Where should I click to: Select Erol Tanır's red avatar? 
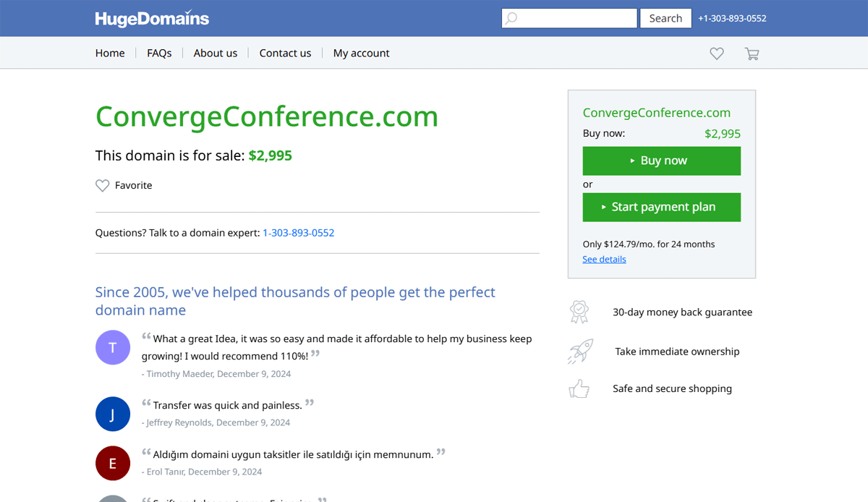[113, 463]
